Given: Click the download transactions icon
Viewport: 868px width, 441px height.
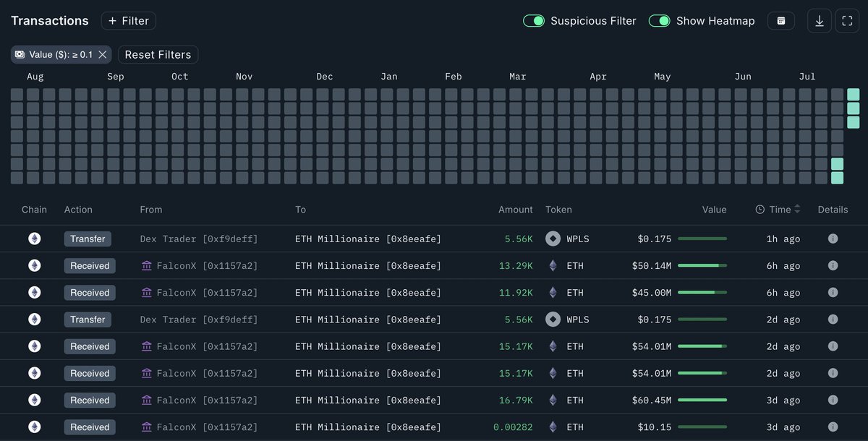Looking at the screenshot, I should pyautogui.click(x=820, y=21).
